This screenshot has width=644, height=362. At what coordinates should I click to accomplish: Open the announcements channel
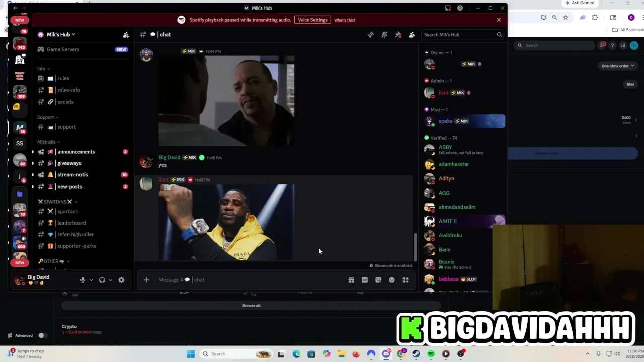[x=82, y=152]
